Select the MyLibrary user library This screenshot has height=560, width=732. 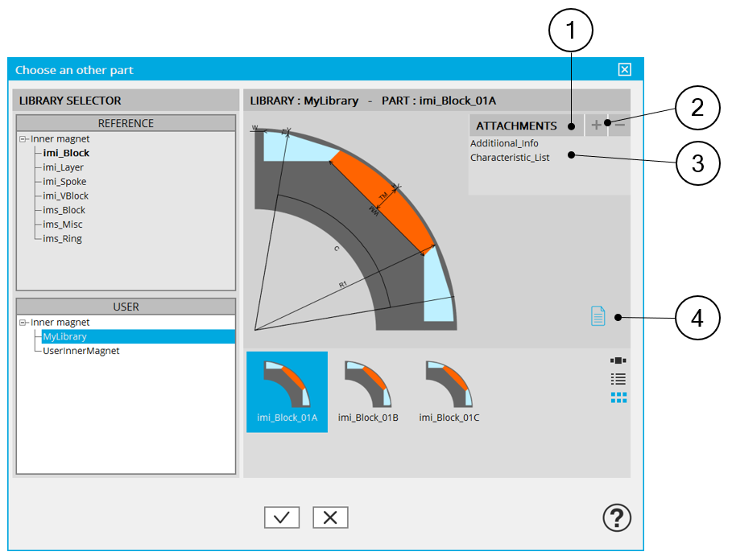click(65, 337)
